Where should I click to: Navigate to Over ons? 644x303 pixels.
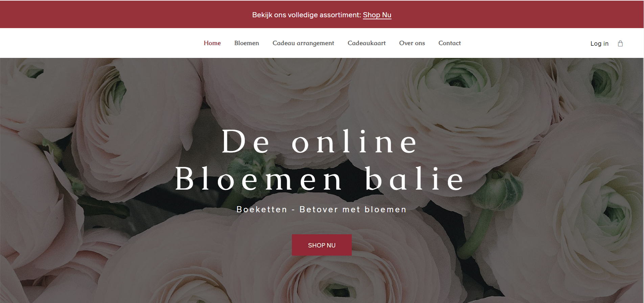point(412,43)
